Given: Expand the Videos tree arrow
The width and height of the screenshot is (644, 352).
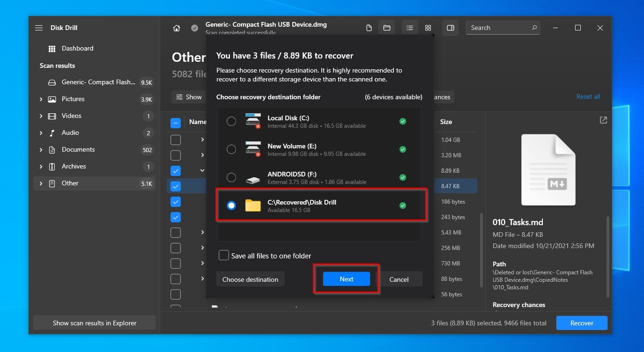Looking at the screenshot, I should 41,116.
